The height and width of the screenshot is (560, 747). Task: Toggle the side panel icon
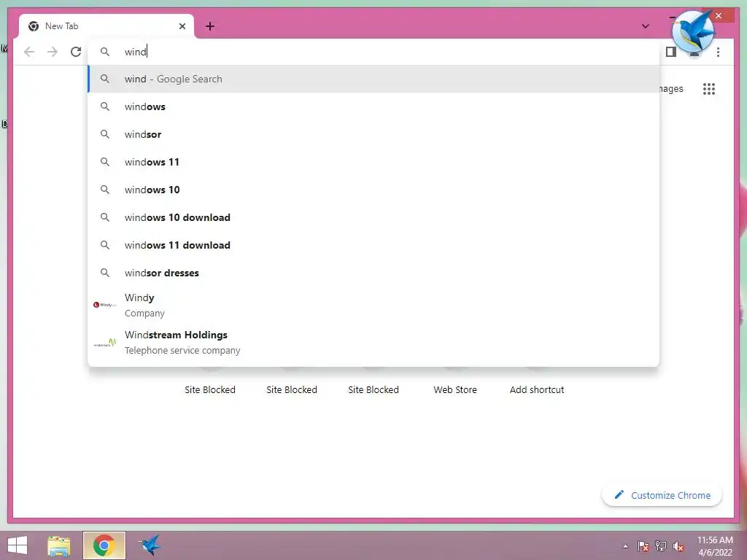click(671, 52)
